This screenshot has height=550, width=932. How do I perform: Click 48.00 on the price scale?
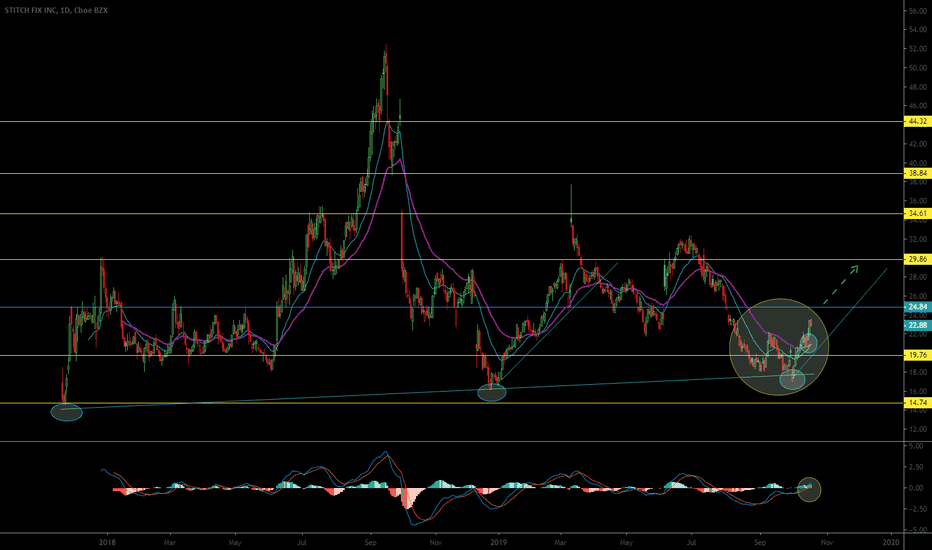click(x=917, y=87)
